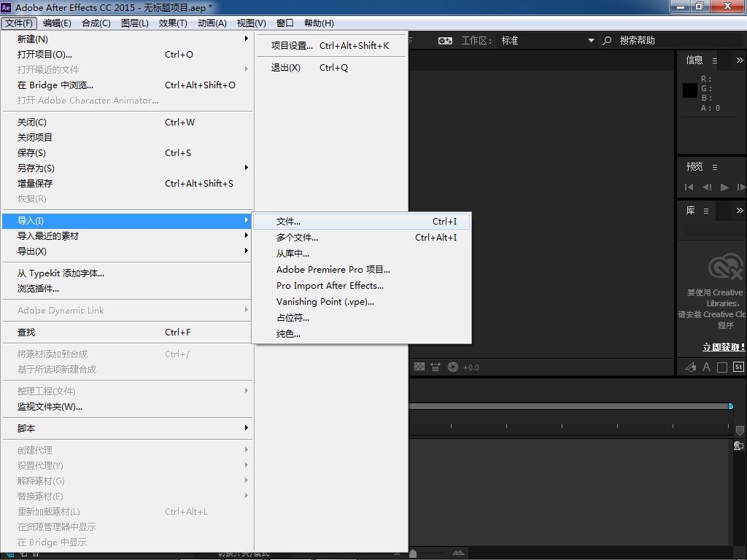Image resolution: width=747 pixels, height=560 pixels.
Task: Choose Vanishing Point (.vpe)... import option
Action: tap(362, 302)
